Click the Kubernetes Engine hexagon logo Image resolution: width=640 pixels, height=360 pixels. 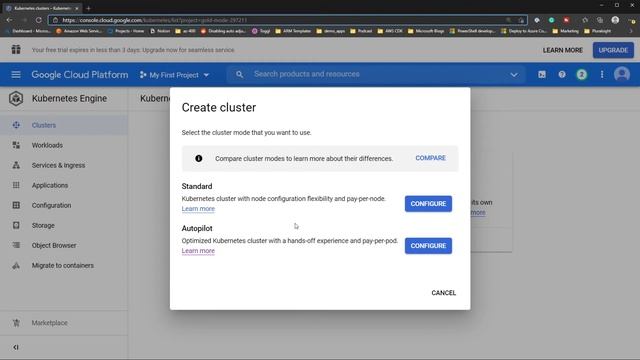click(16, 98)
